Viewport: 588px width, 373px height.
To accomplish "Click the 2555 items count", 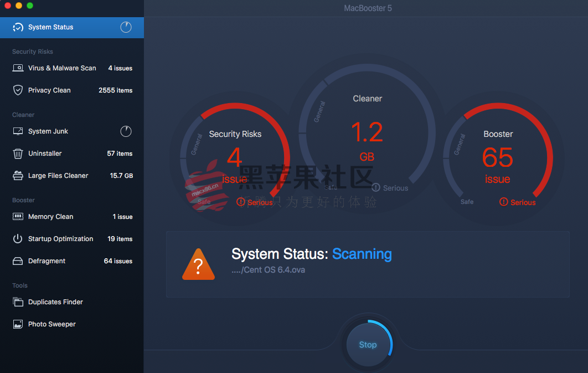I will coord(116,90).
